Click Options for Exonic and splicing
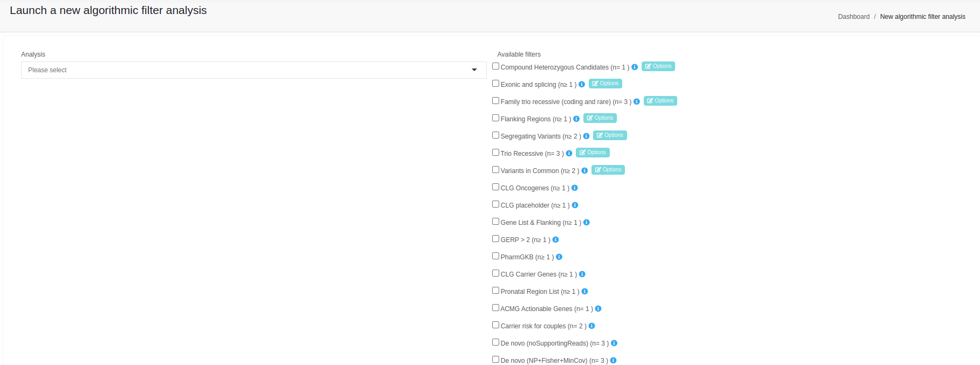 (605, 84)
